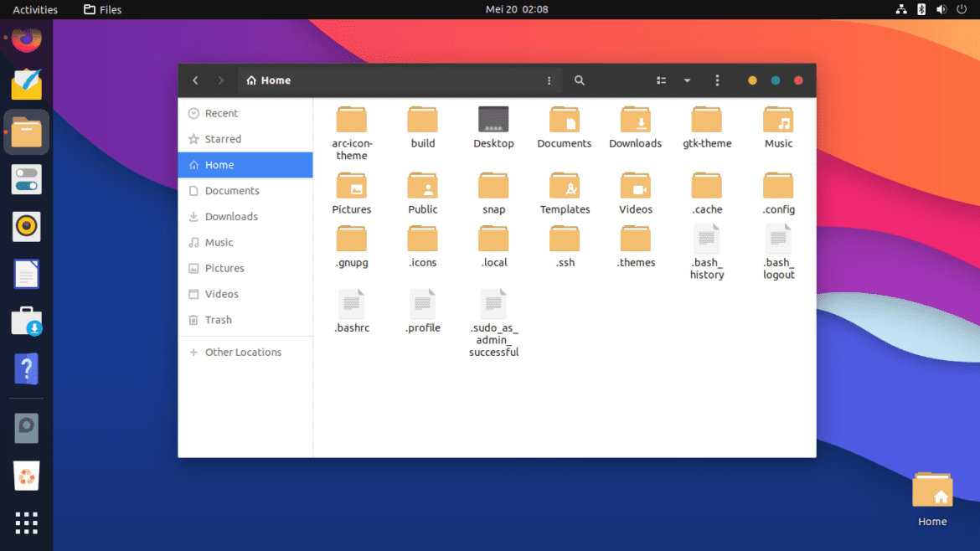The height and width of the screenshot is (551, 980).
Task: Toggle list view layout button
Action: point(662,80)
